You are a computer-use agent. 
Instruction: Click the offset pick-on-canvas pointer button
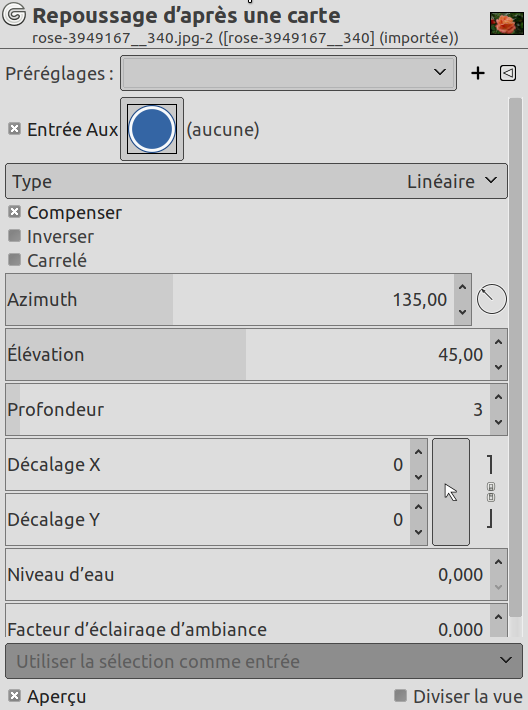[451, 492]
